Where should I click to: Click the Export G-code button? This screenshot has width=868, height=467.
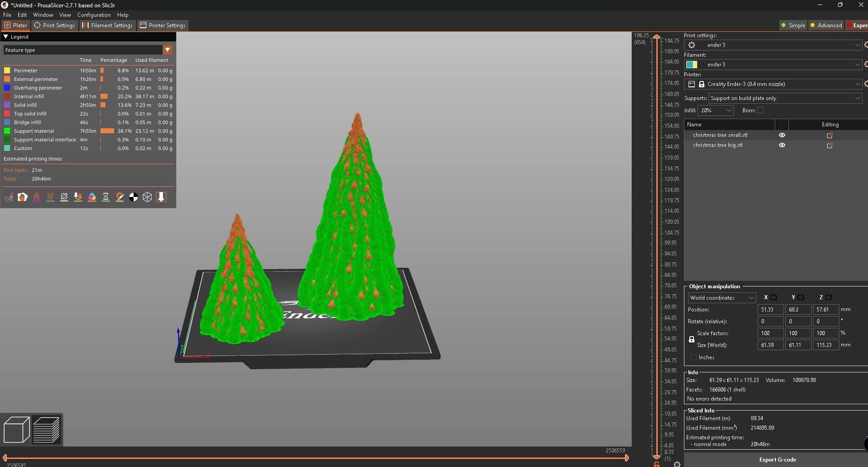tap(778, 460)
